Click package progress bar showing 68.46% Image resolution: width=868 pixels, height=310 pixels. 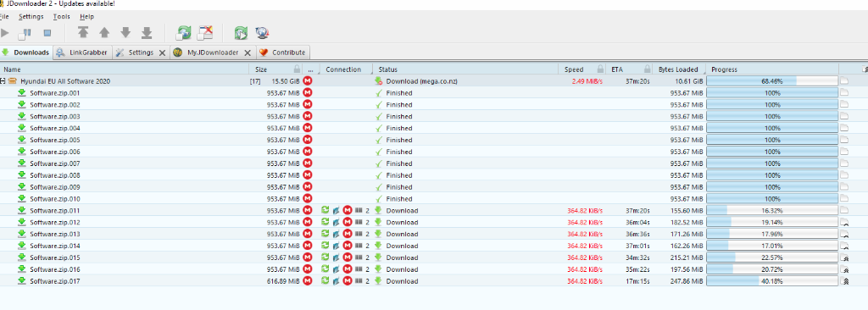pos(772,81)
